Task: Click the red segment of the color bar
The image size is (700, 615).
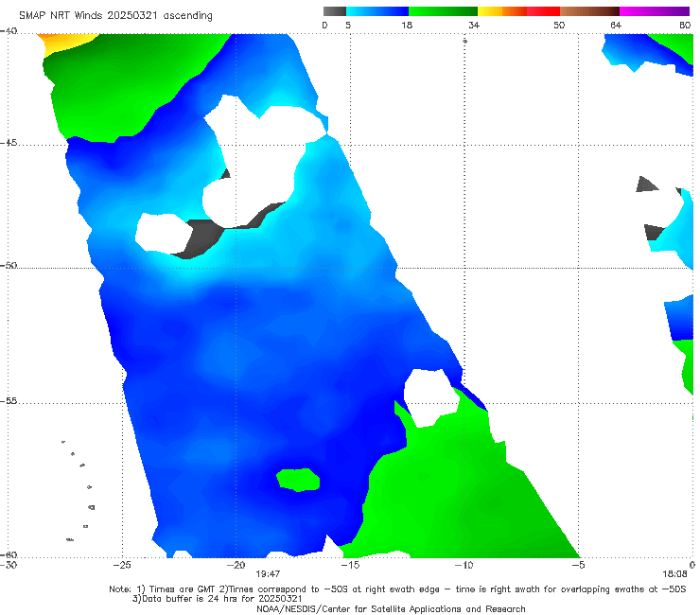Action: coord(543,11)
